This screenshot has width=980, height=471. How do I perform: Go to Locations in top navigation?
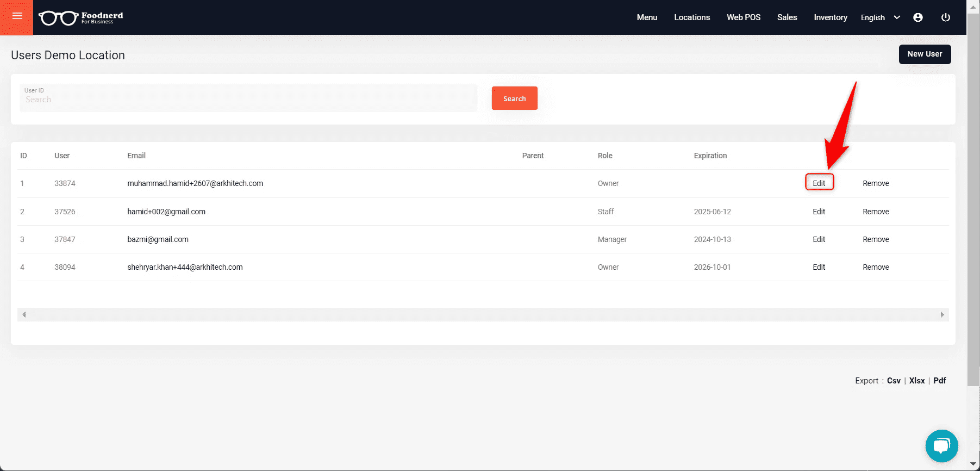coord(691,17)
